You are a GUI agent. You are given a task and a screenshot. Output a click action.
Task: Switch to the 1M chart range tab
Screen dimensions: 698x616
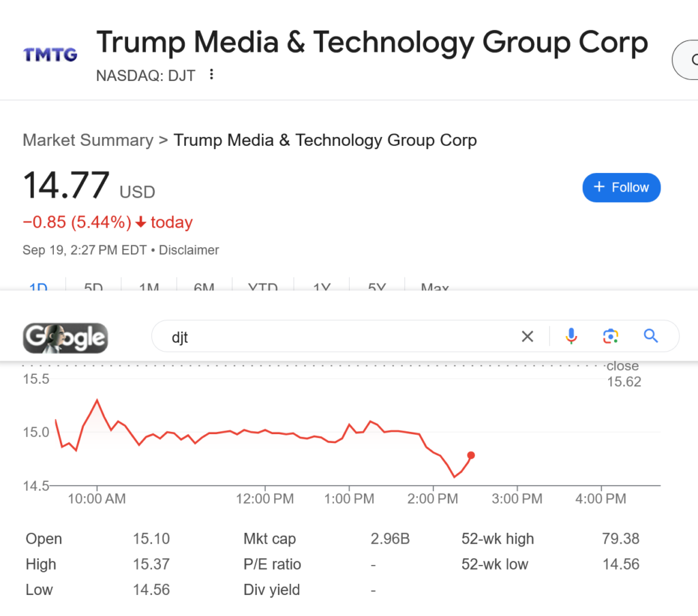[x=149, y=287]
